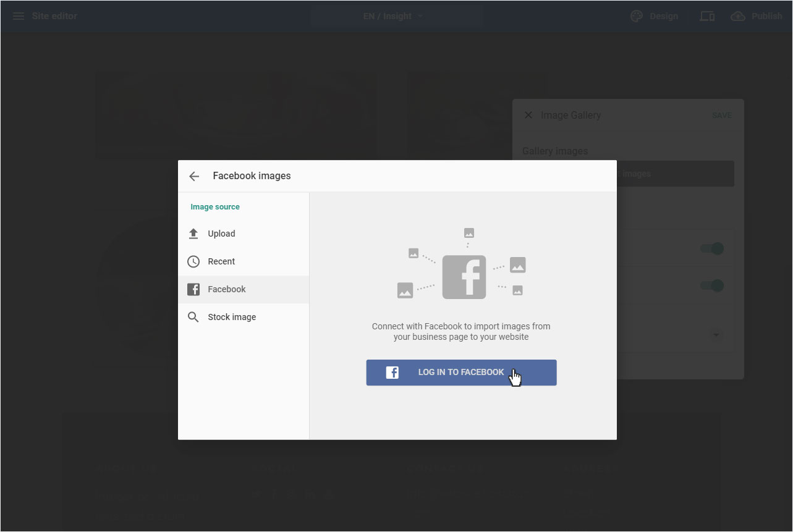The image size is (793, 532).
Task: Go back using the dialog's back arrow
Action: click(194, 176)
